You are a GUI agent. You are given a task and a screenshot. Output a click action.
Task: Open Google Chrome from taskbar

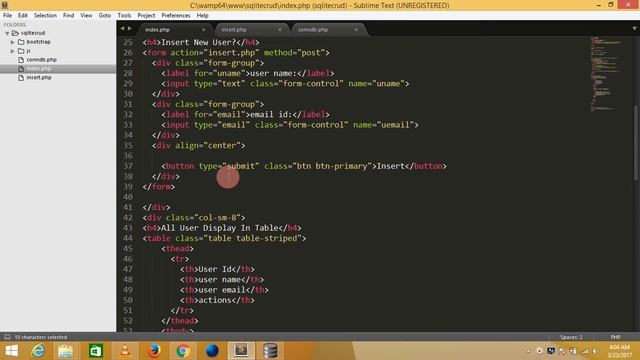183,351
